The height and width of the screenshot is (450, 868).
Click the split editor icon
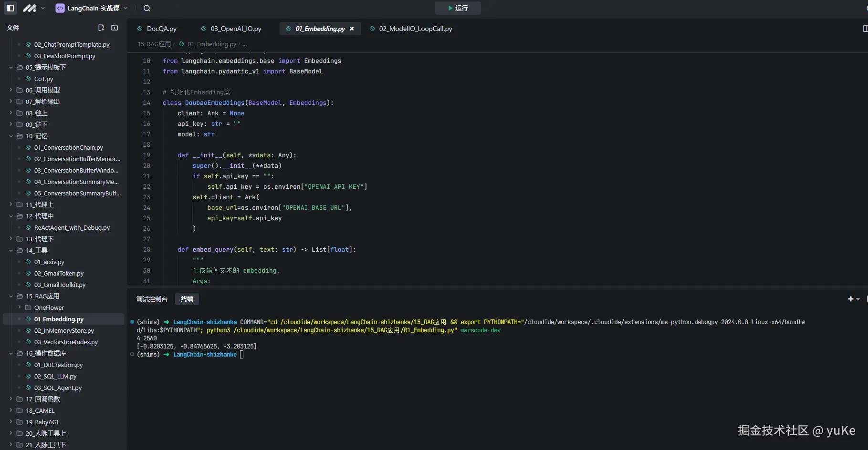pos(865,29)
